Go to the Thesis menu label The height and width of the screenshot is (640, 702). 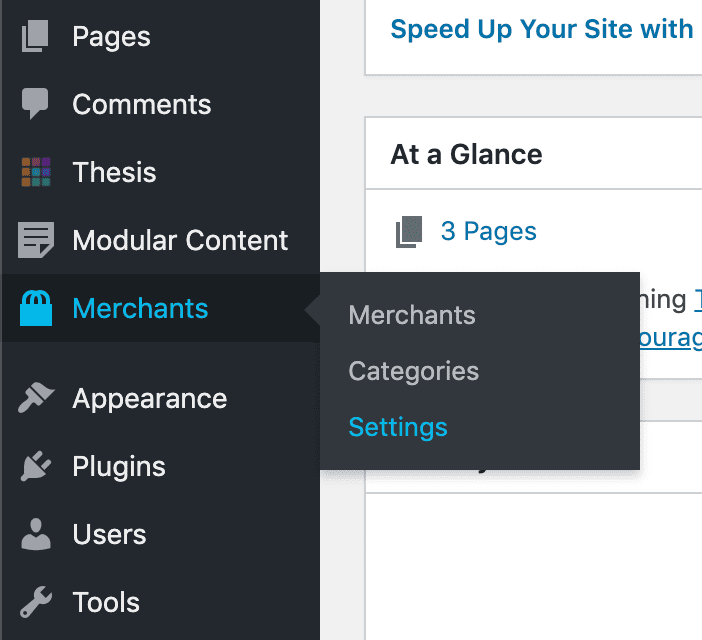(x=114, y=172)
